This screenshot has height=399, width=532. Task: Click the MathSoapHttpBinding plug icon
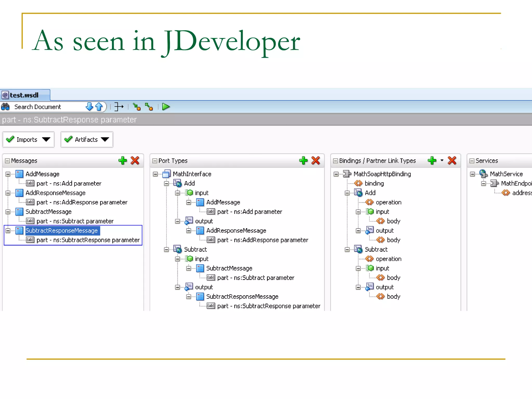[x=347, y=174]
